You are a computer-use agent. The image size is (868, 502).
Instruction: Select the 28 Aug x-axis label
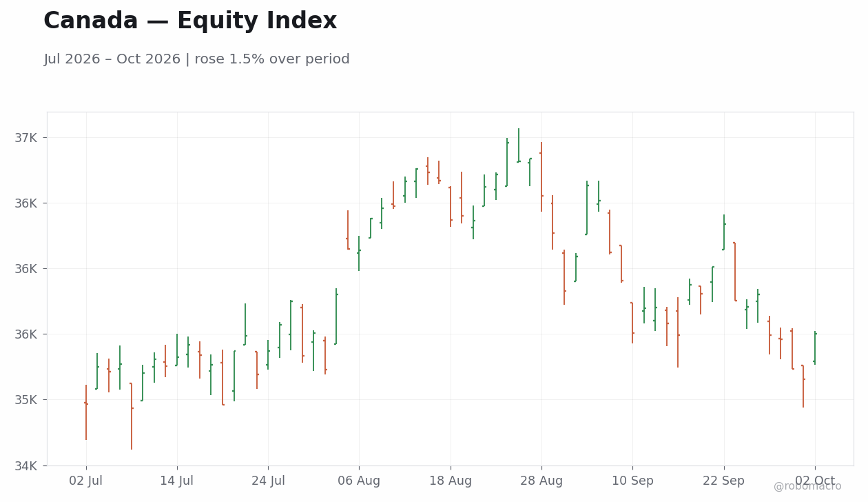click(541, 481)
